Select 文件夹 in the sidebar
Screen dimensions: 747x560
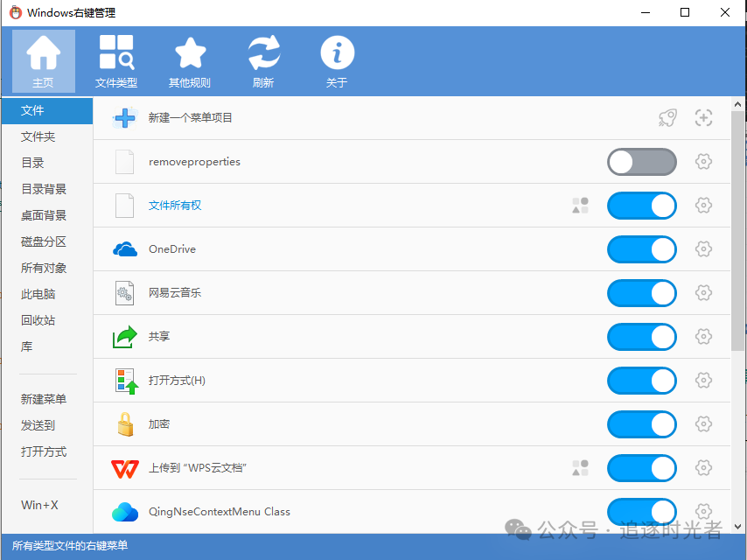pyautogui.click(x=47, y=136)
